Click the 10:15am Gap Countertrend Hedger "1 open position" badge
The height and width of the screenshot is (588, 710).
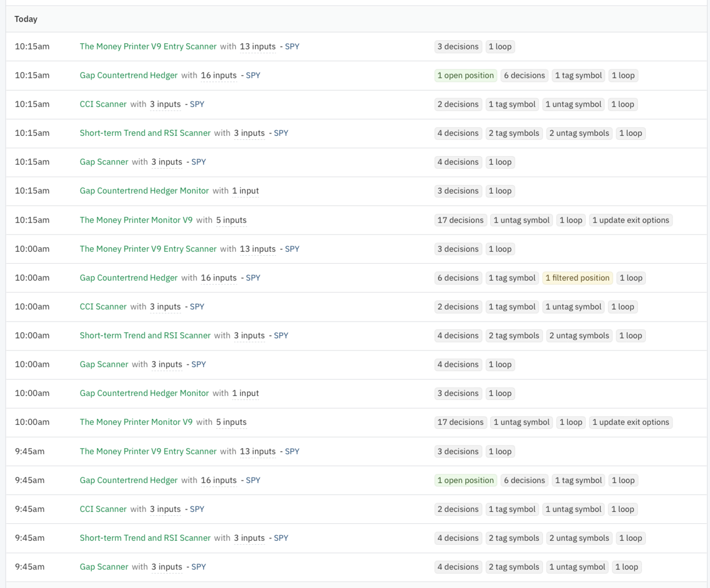tap(465, 76)
